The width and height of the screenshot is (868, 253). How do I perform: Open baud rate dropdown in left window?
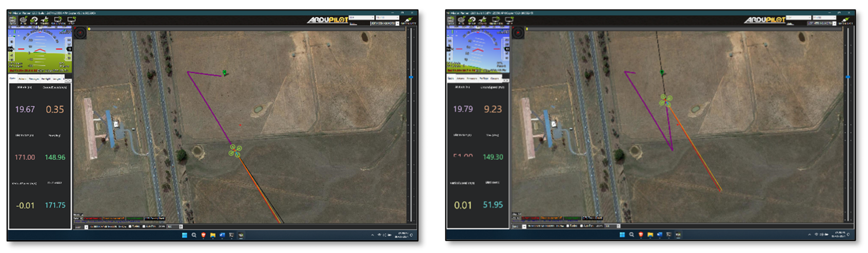[387, 17]
